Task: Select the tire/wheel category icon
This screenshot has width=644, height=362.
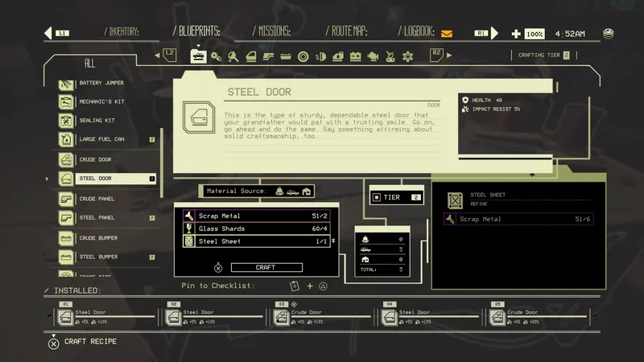Action: (x=303, y=56)
